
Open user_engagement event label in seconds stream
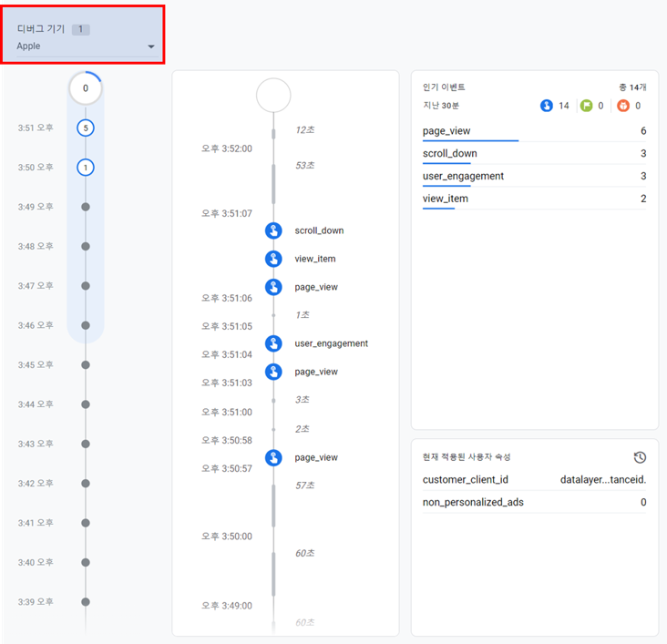pyautogui.click(x=331, y=343)
